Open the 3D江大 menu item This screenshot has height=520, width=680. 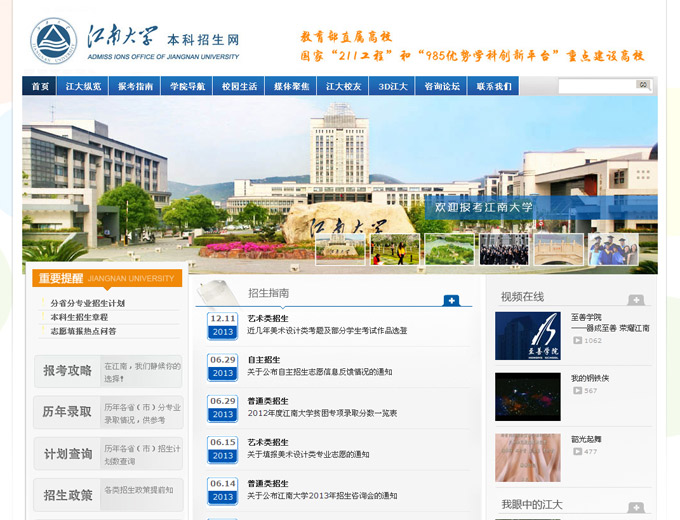[392, 86]
